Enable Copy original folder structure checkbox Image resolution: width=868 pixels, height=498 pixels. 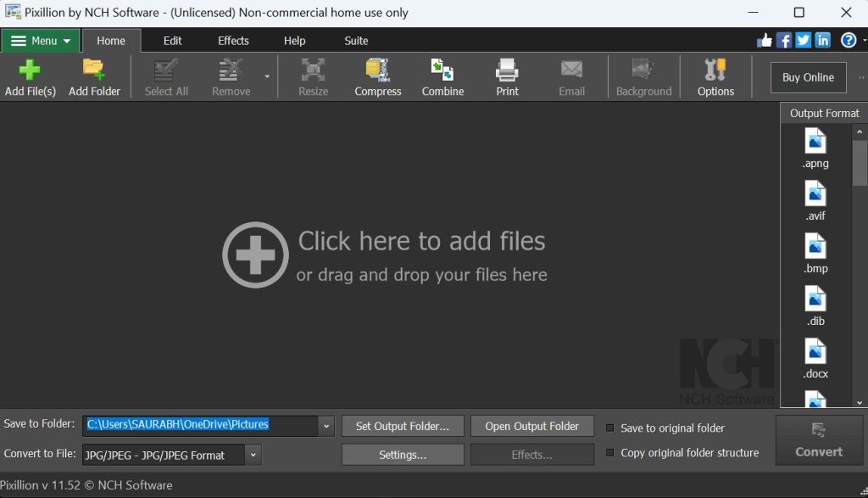[610, 452]
